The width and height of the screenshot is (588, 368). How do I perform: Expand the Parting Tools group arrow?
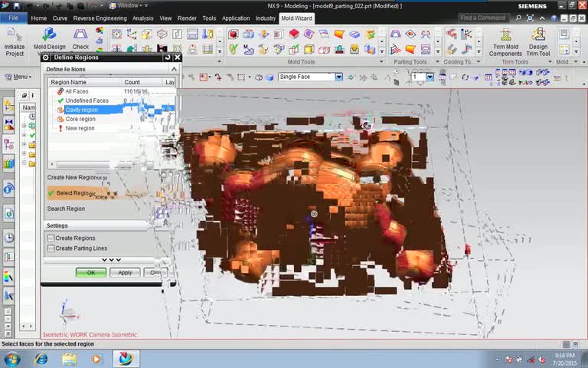[x=437, y=62]
